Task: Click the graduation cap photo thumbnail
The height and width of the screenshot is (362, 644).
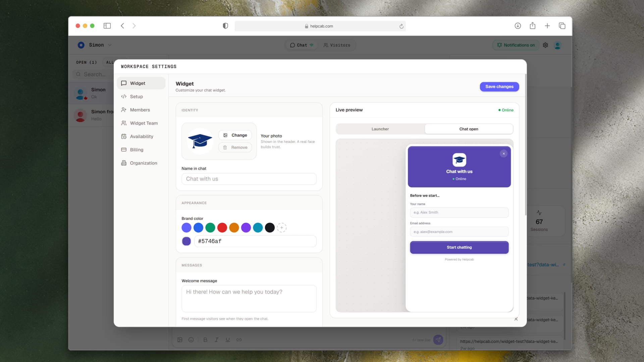Action: [x=200, y=141]
